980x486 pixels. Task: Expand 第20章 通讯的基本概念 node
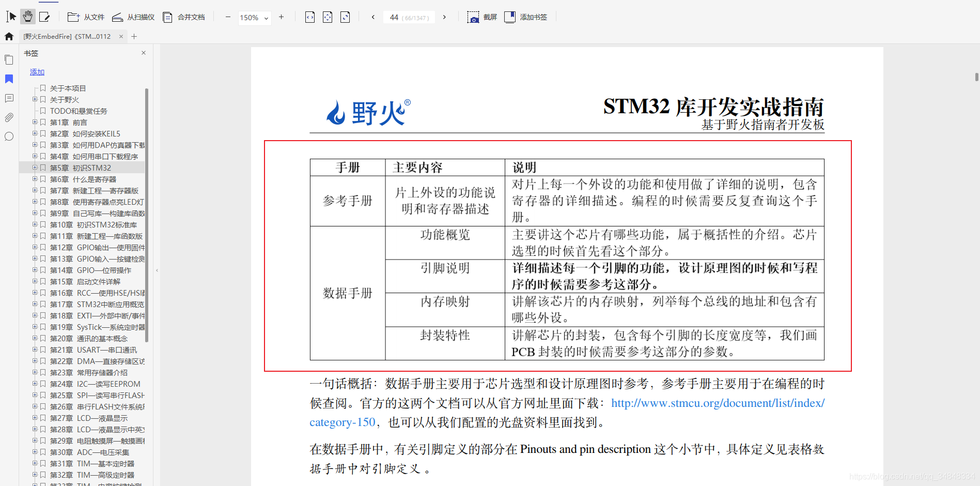tap(35, 338)
